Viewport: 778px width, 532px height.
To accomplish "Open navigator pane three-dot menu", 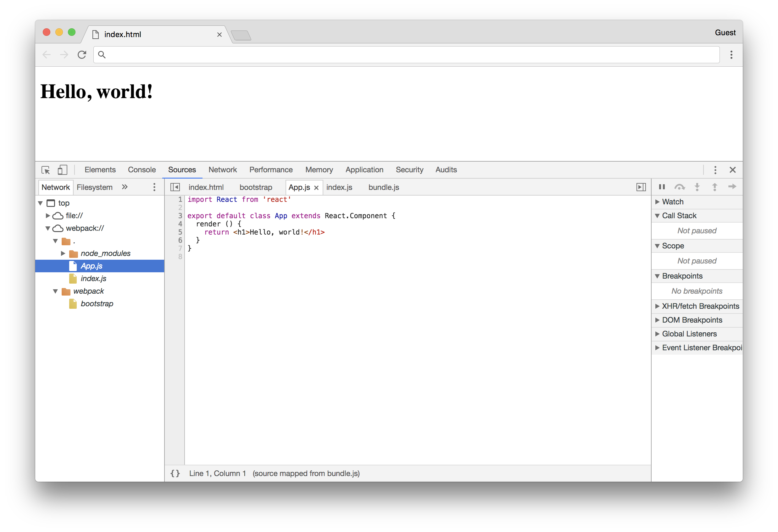I will tap(154, 187).
